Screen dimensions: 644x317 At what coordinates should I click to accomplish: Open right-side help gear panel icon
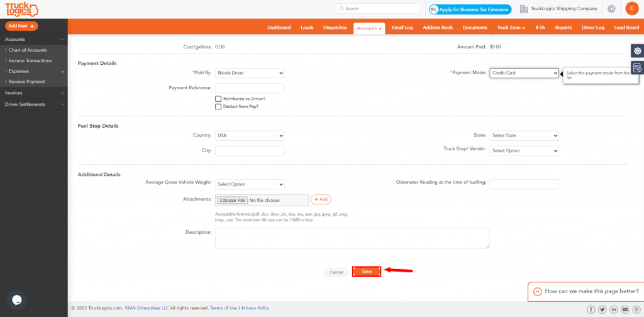click(638, 51)
